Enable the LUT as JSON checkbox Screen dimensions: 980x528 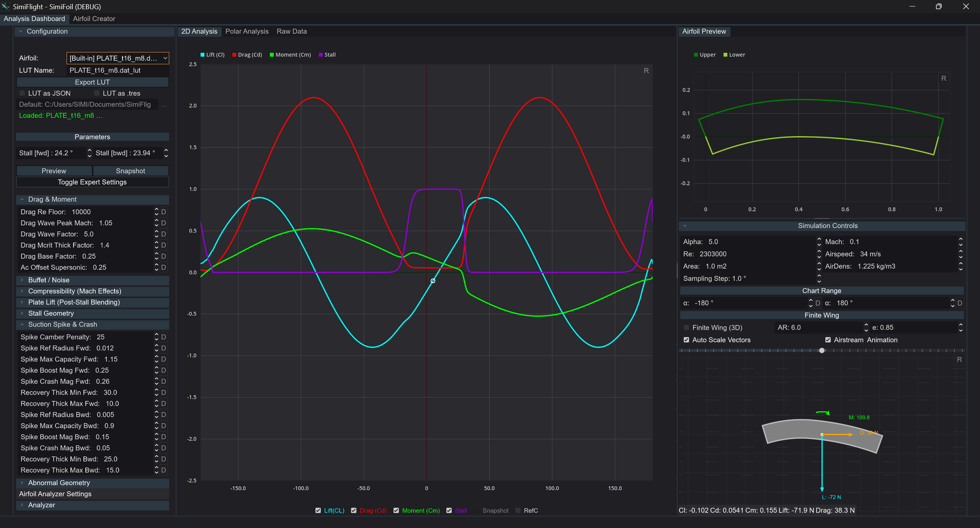pyautogui.click(x=22, y=93)
